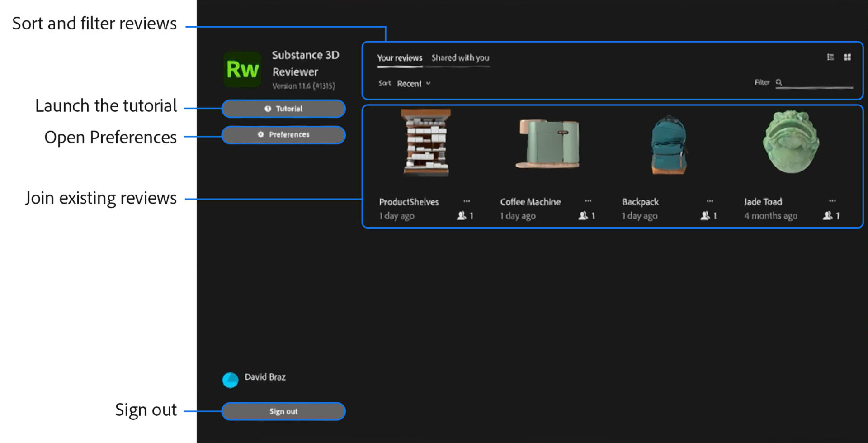The image size is (868, 443).
Task: Switch to Shared with you tab
Action: pyautogui.click(x=460, y=58)
